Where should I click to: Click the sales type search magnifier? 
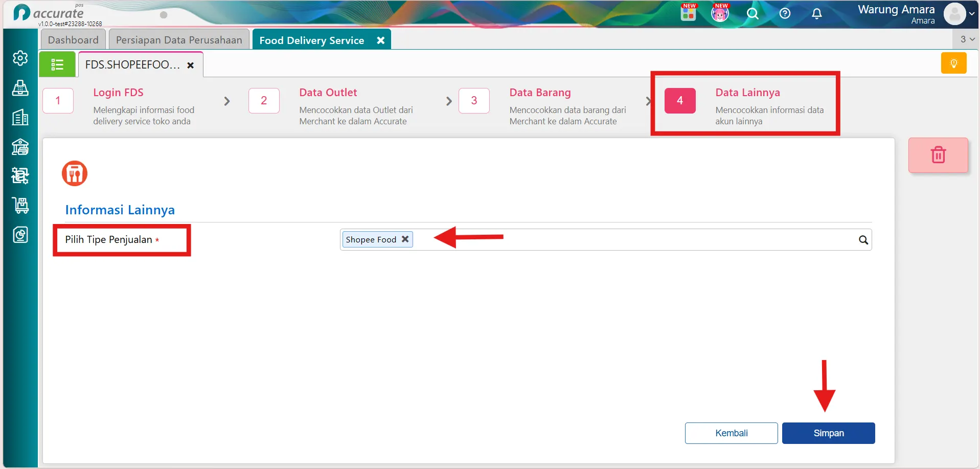(863, 240)
